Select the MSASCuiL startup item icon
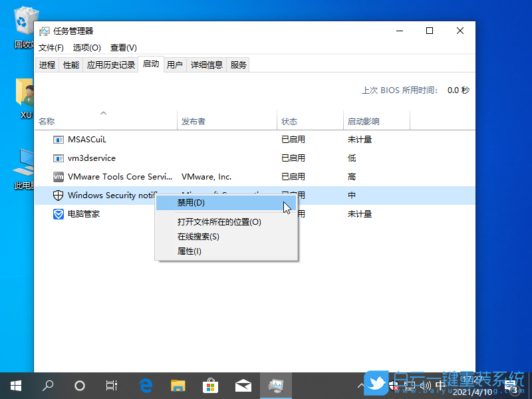Viewport: 532px width, 399px height. (x=58, y=139)
